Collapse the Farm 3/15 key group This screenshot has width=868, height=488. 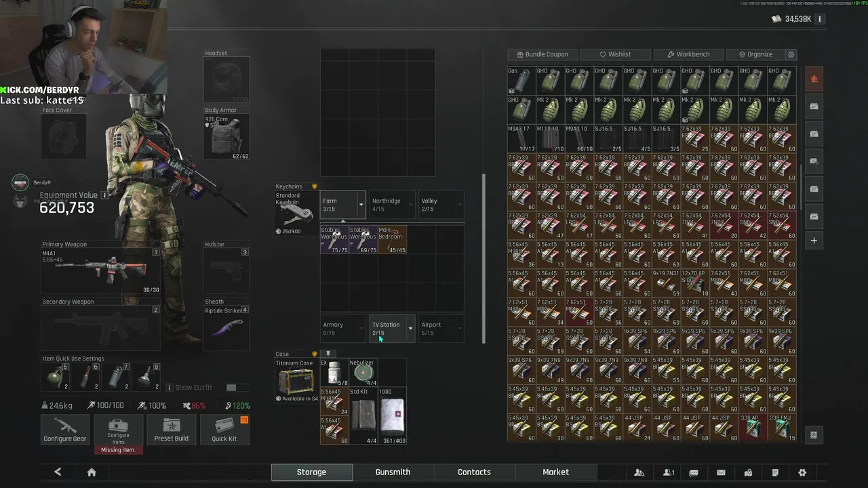pyautogui.click(x=343, y=205)
